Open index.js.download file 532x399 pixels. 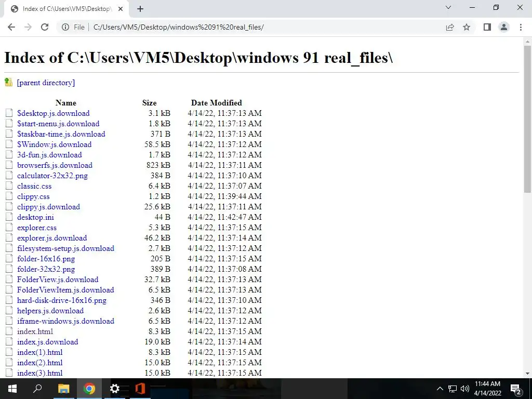pyautogui.click(x=47, y=342)
